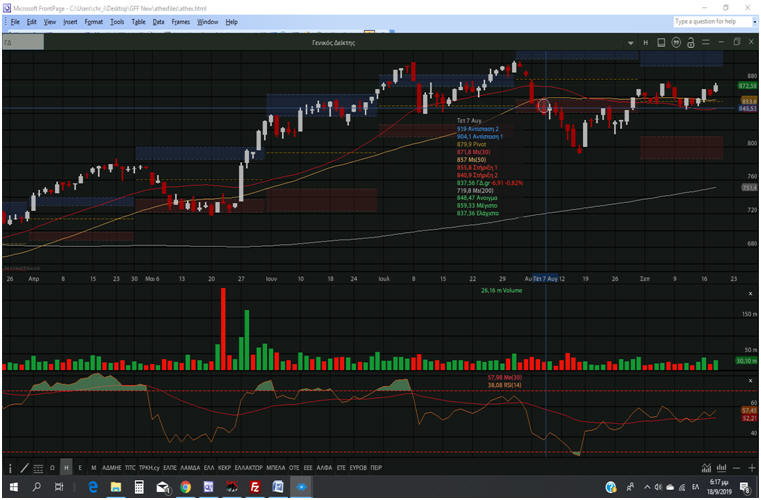Select the Fibonacci levels tool icon
The height and width of the screenshot is (500, 761).
38,468
